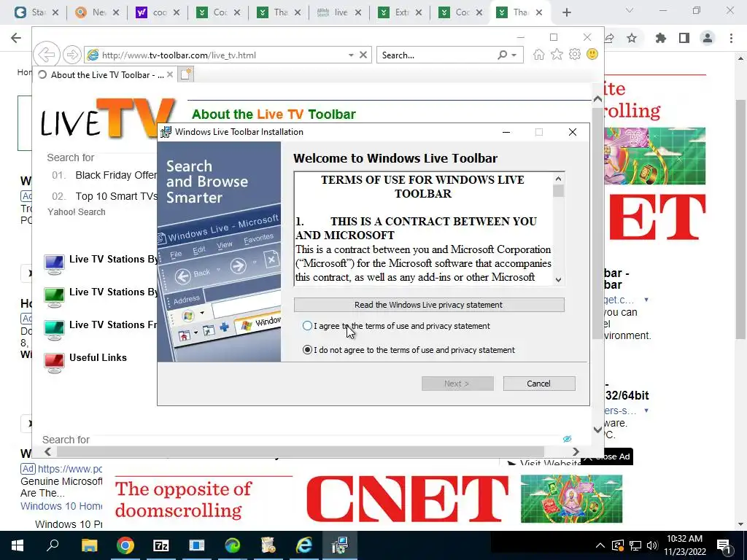
Task: Open 7-Zip from taskbar
Action: click(161, 545)
